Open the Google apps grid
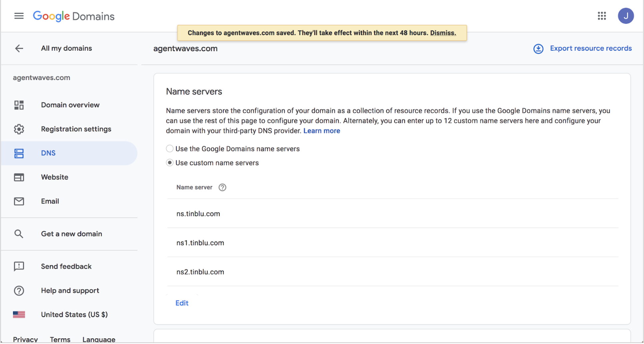The width and height of the screenshot is (644, 344). [x=602, y=16]
